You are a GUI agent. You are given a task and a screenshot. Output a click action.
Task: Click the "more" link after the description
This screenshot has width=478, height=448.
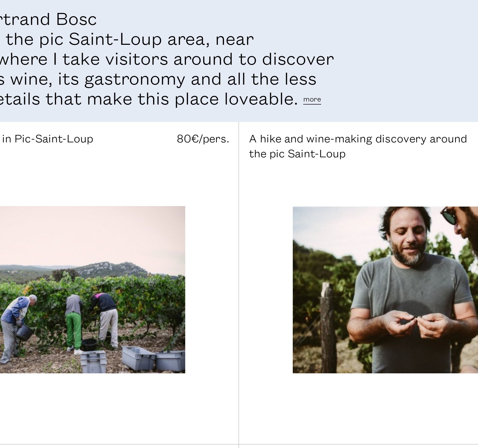click(x=312, y=100)
